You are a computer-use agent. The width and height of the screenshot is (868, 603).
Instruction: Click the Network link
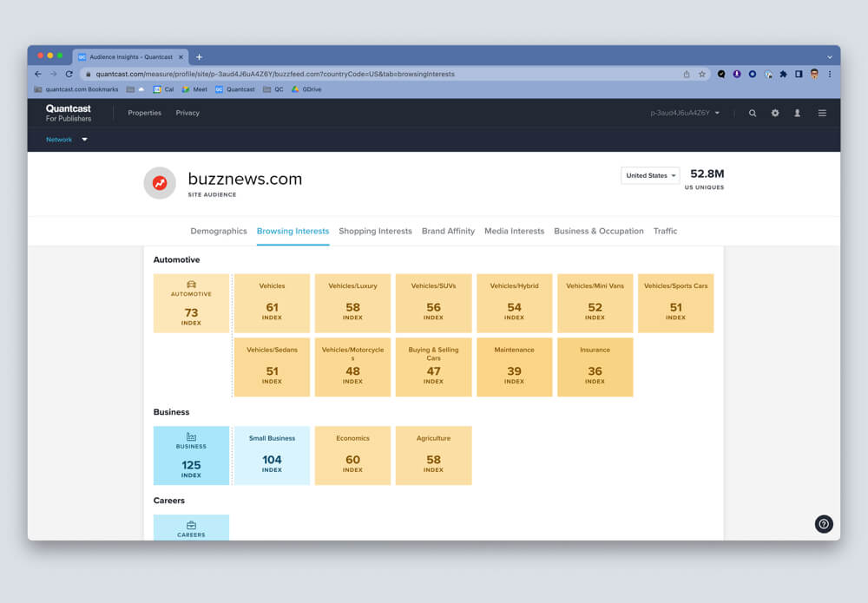tap(59, 140)
